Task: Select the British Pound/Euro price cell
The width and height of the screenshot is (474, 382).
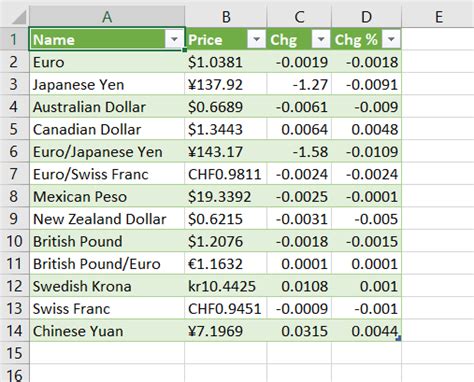Action: [x=226, y=264]
